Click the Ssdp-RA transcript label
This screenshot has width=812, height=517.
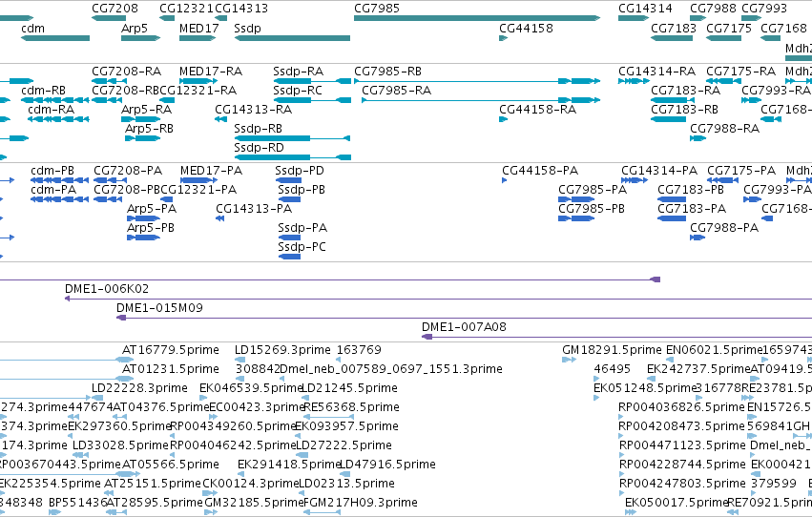coord(298,71)
